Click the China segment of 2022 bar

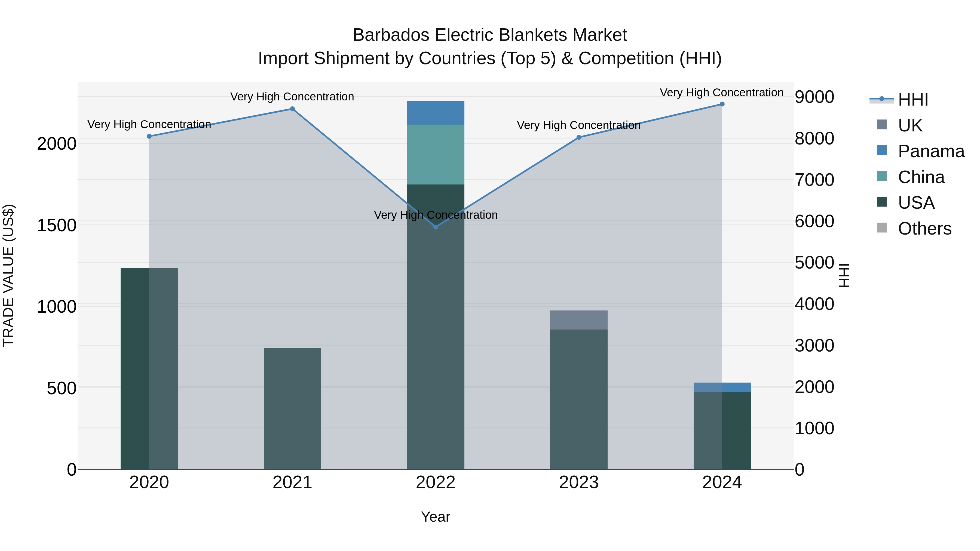[436, 155]
